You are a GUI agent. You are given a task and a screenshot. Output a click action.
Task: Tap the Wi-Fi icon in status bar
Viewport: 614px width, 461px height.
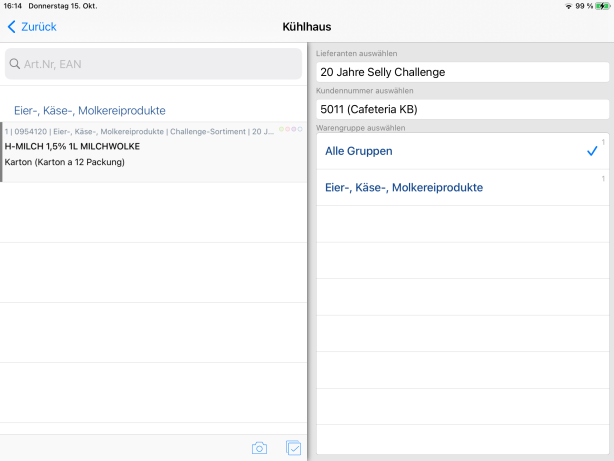click(x=568, y=6)
